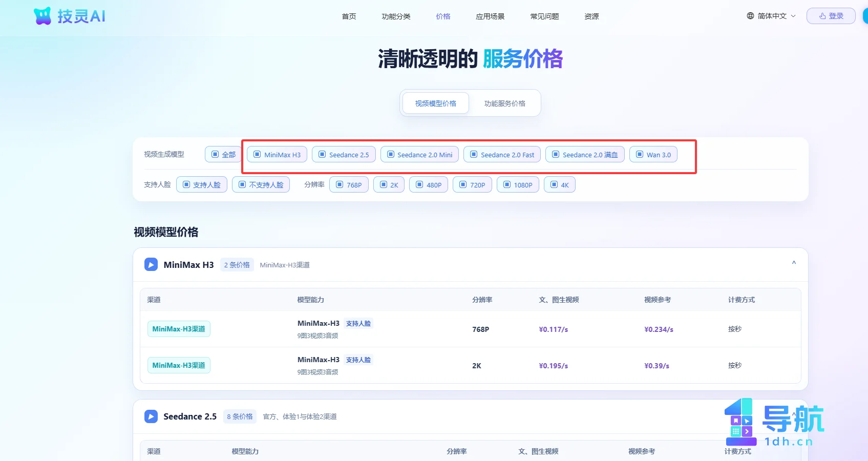The image size is (868, 461).
Task: Open the 应用场景 nav item
Action: [x=490, y=16]
